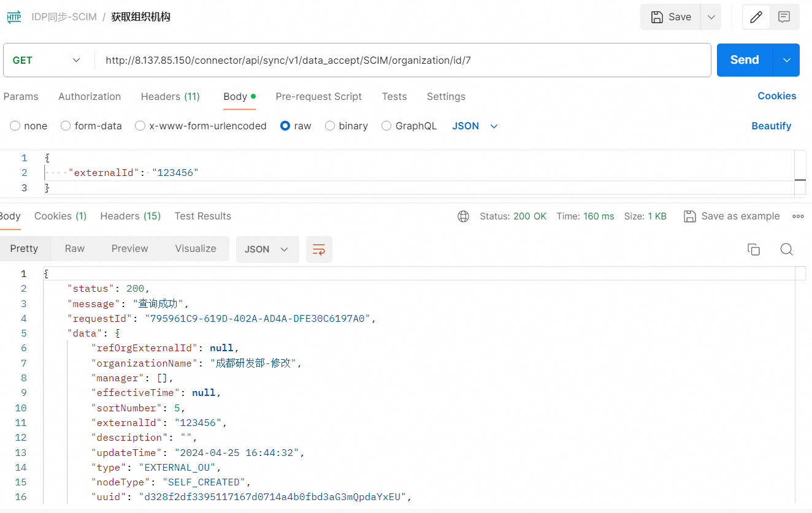Click the globe network icon

click(x=464, y=216)
